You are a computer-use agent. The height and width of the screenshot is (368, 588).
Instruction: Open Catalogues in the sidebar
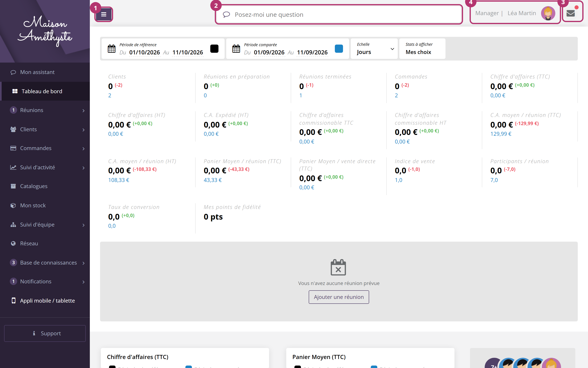point(45,186)
